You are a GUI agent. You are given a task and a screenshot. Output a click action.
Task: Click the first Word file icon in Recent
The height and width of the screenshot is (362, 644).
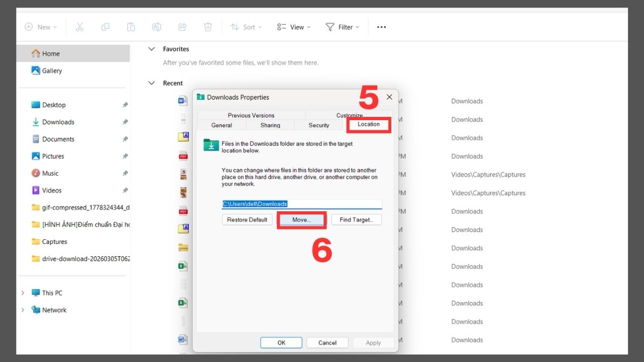tap(182, 101)
